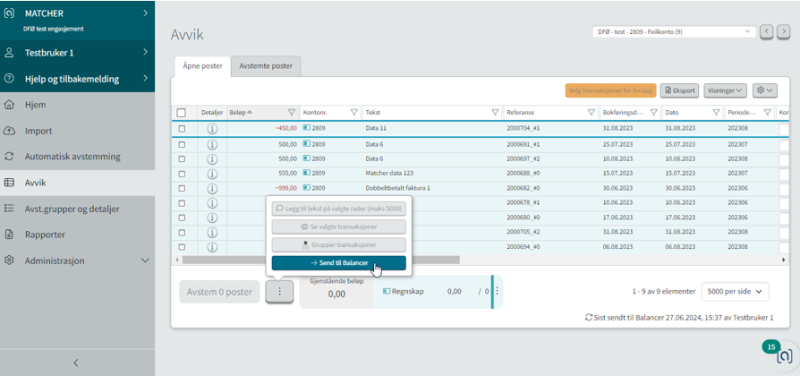The image size is (800, 376).
Task: Click the scrollbar right arrow
Action: tap(784, 260)
